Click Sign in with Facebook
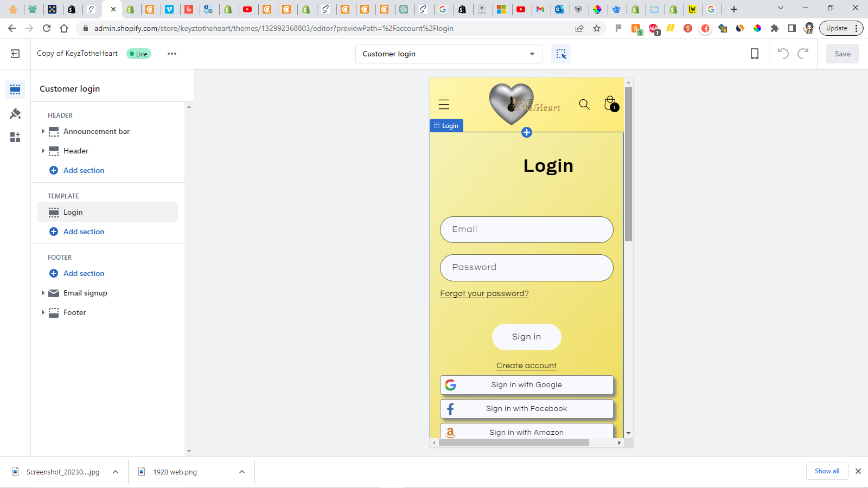Viewport: 868px width, 488px height. (526, 408)
